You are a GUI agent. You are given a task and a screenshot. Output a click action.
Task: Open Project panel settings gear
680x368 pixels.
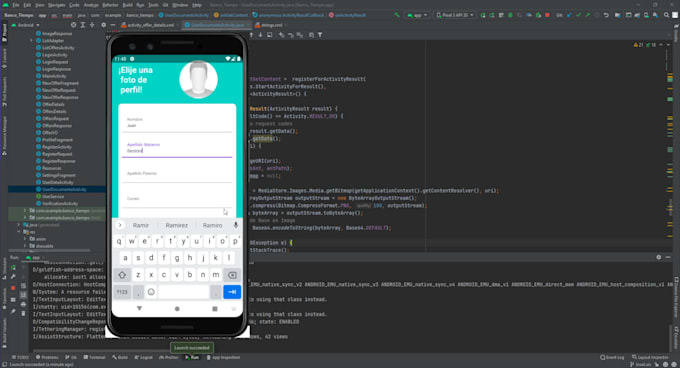click(103, 25)
